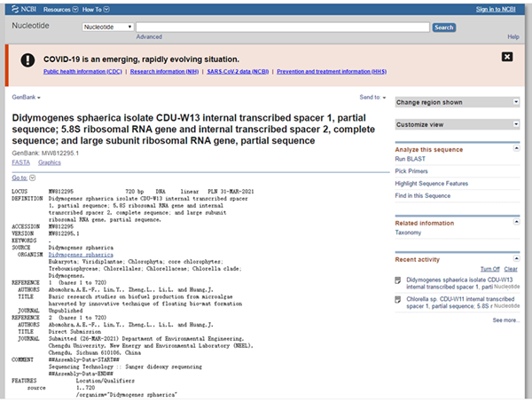Collapse the Recent activity section

(516, 258)
